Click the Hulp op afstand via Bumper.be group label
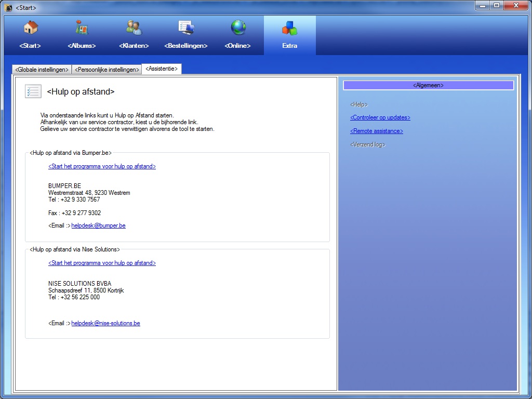 [71, 153]
